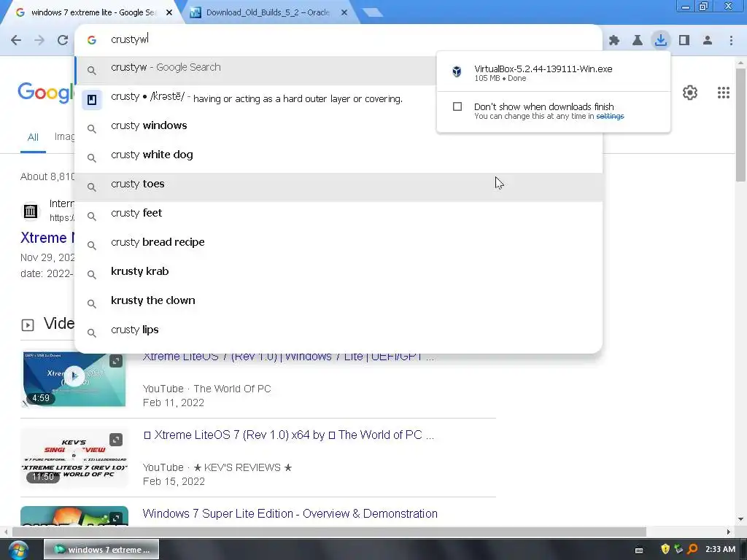Open Google quick settings gear
Screen dimensions: 747x560
(x=690, y=93)
